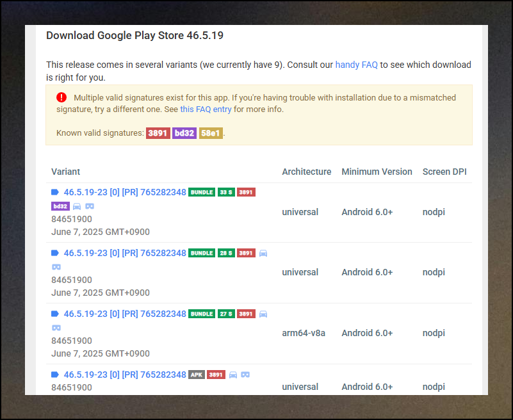Click the tag icon beside the 33 S variant

[x=55, y=192]
